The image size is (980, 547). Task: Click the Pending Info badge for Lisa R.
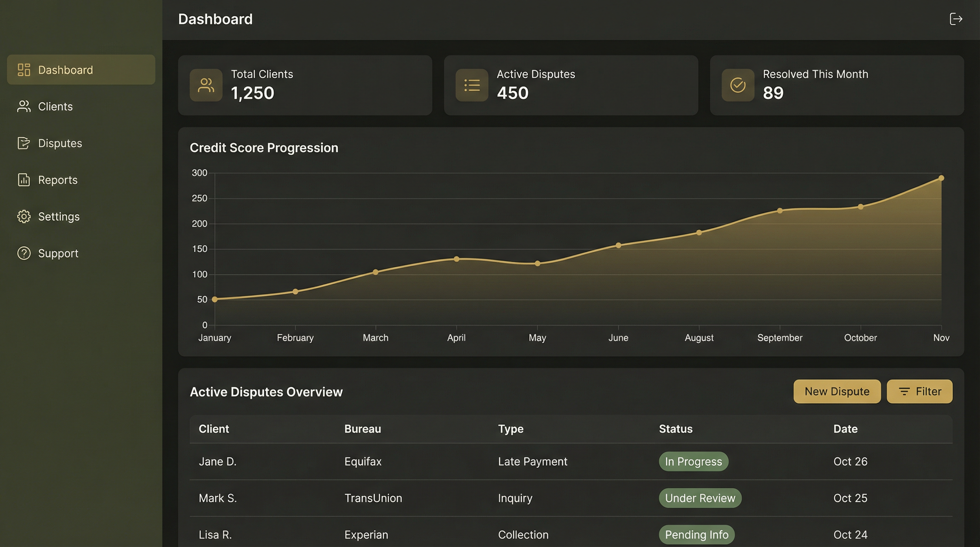697,535
